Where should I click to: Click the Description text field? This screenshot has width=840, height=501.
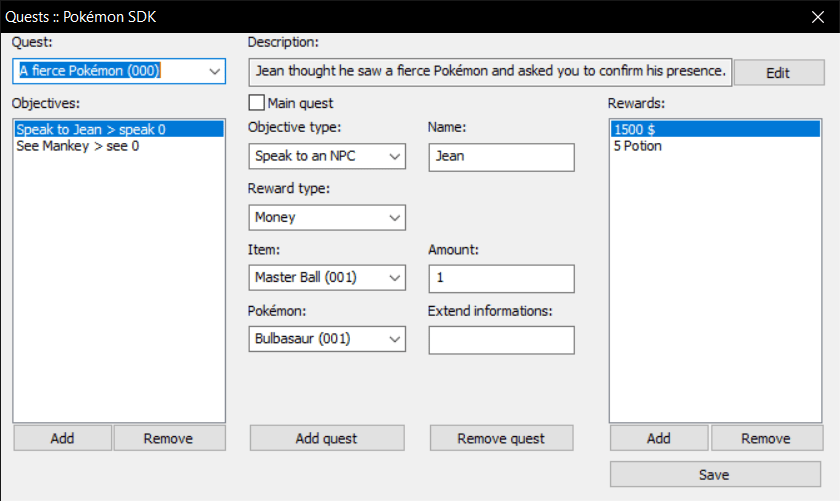[490, 72]
